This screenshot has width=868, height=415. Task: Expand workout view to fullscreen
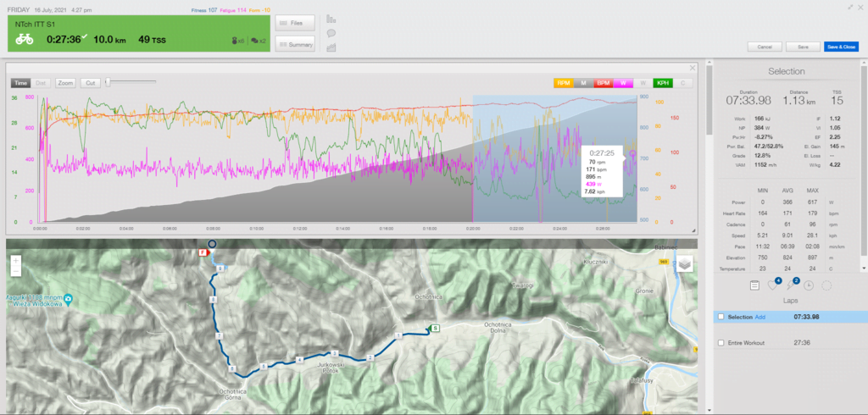tap(849, 5)
